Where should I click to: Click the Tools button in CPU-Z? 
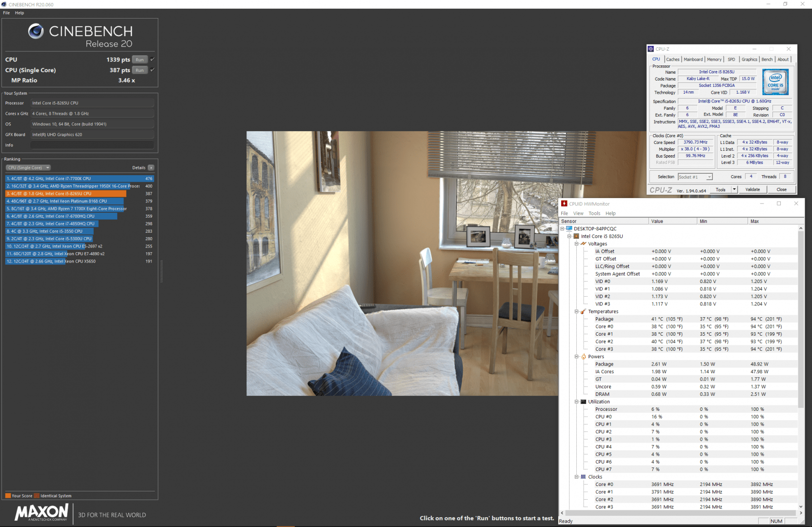click(x=720, y=189)
